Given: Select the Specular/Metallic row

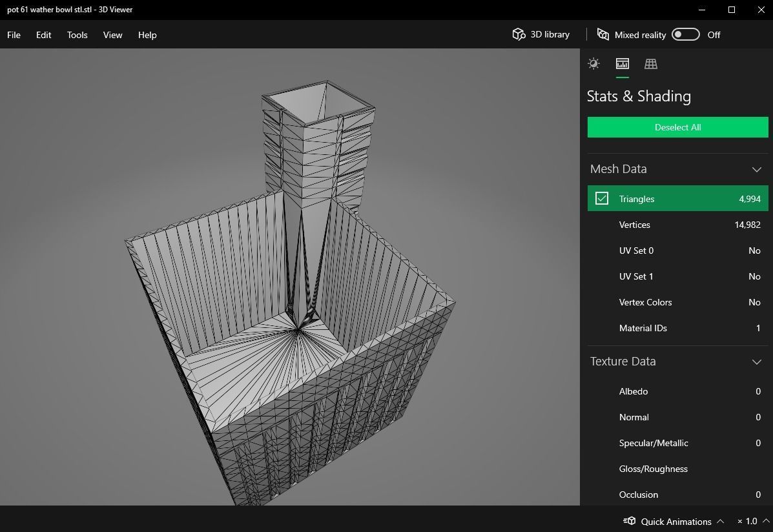Looking at the screenshot, I should 678,443.
